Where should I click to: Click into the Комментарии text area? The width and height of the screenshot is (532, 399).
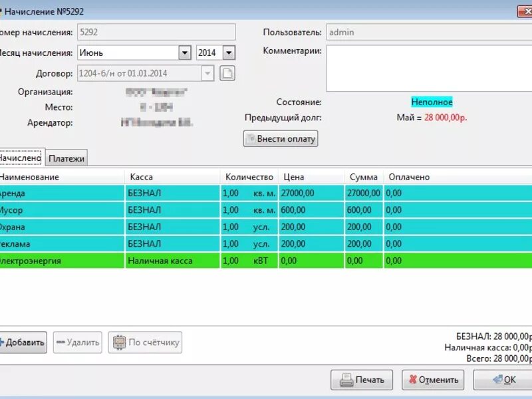429,68
